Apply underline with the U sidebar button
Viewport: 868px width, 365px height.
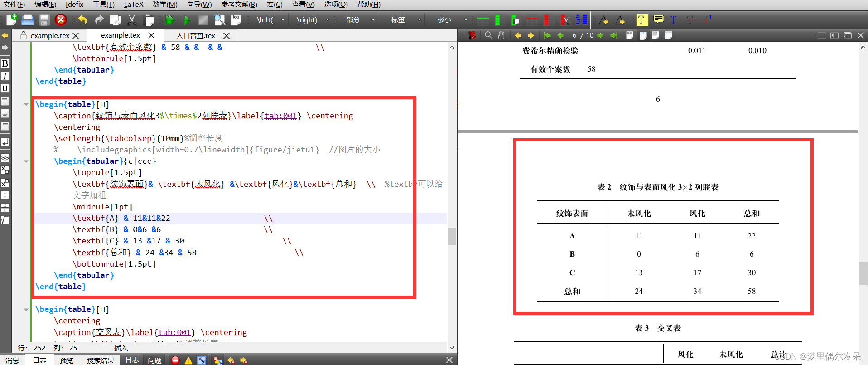coord(5,88)
